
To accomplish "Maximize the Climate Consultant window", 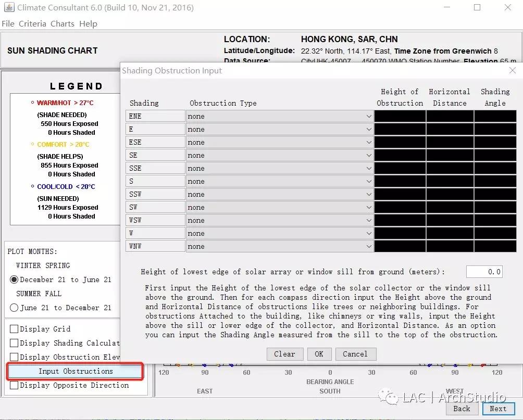I will (x=477, y=7).
